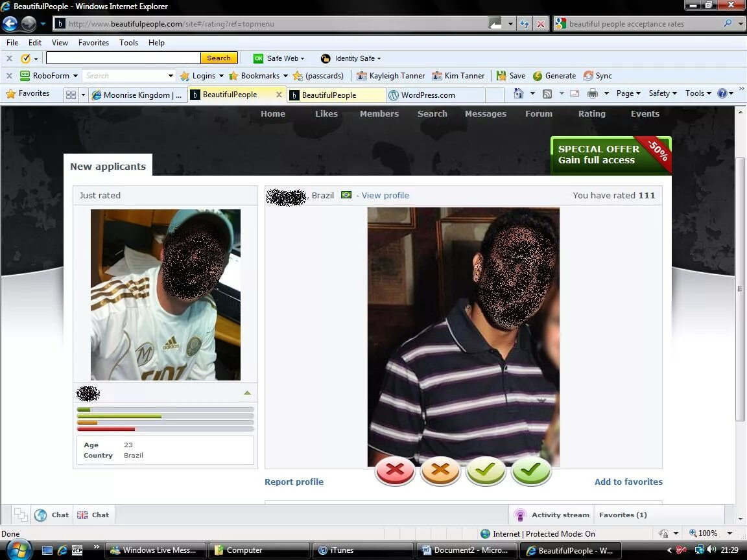Open the Tools command bar dropdown
Screen dimensions: 747x560
point(698,93)
